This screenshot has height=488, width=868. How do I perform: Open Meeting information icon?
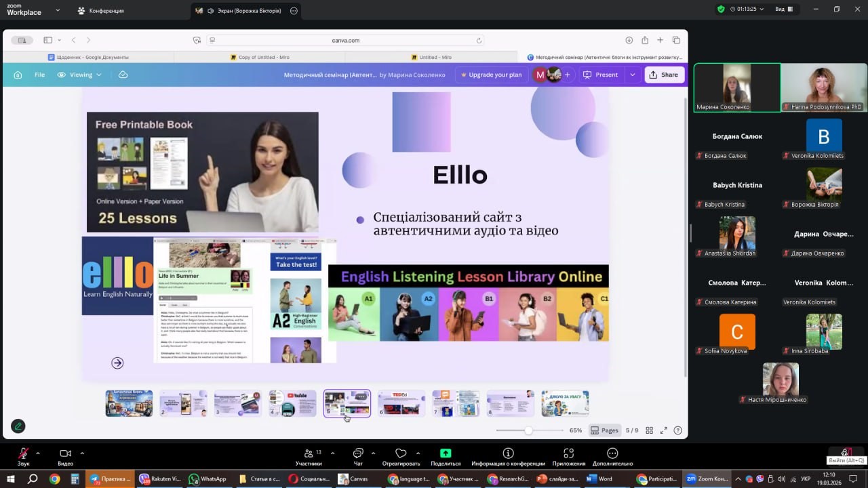pos(508,453)
